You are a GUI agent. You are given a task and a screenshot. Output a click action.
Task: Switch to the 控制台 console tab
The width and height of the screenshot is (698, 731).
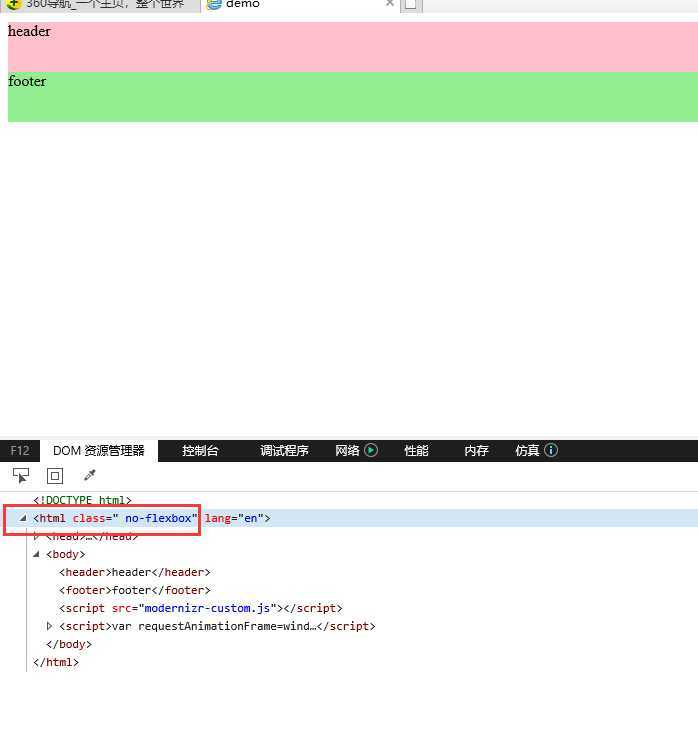[200, 451]
